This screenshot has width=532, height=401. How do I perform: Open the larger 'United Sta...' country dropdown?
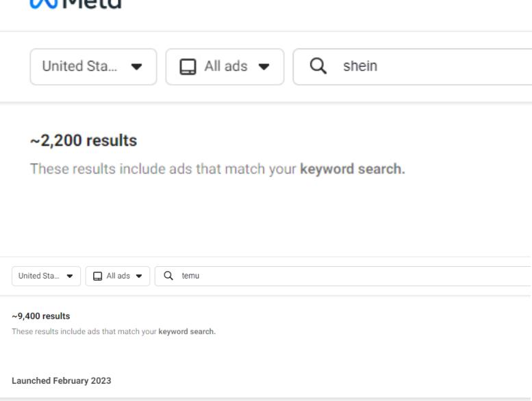click(93, 67)
